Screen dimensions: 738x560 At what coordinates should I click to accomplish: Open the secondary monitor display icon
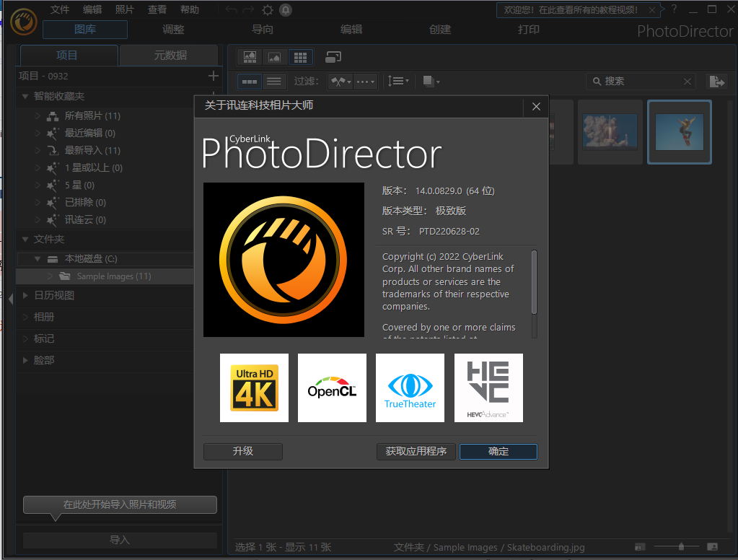pyautogui.click(x=333, y=57)
